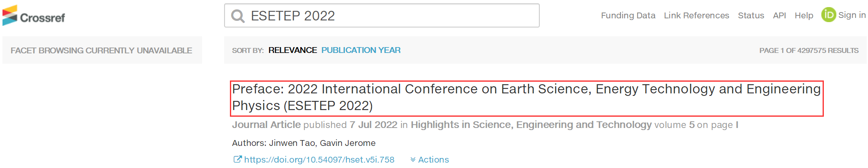868x168 pixels.
Task: Open the Funding Data page
Action: [628, 15]
